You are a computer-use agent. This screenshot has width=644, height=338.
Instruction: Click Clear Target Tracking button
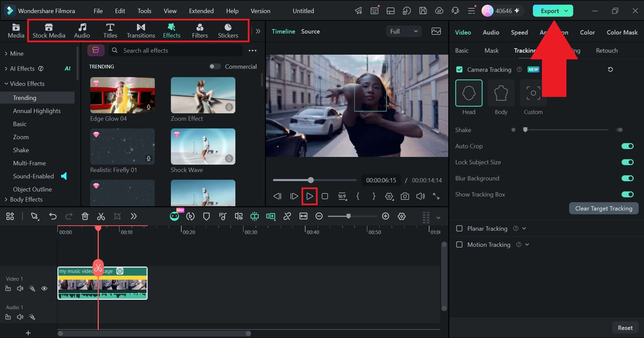tap(604, 208)
